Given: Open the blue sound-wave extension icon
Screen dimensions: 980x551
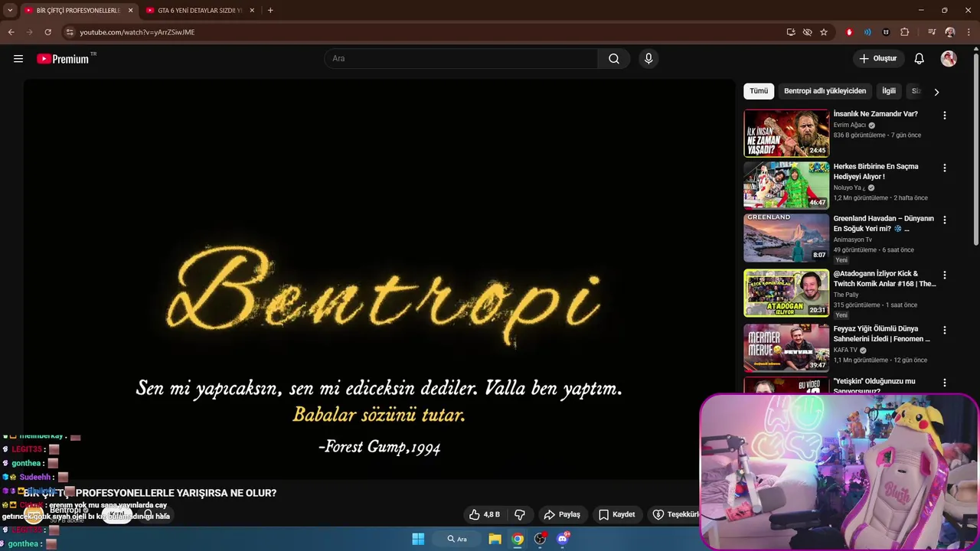Looking at the screenshot, I should coord(867,32).
